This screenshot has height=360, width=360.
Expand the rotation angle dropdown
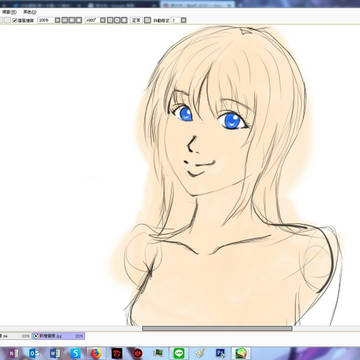coord(103,20)
